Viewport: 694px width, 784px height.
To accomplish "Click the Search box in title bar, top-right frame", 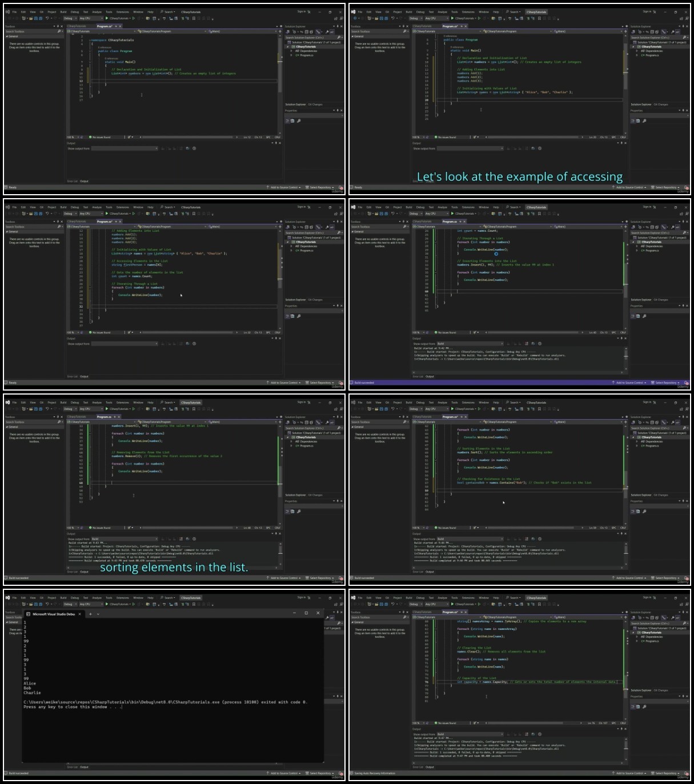I will point(513,11).
